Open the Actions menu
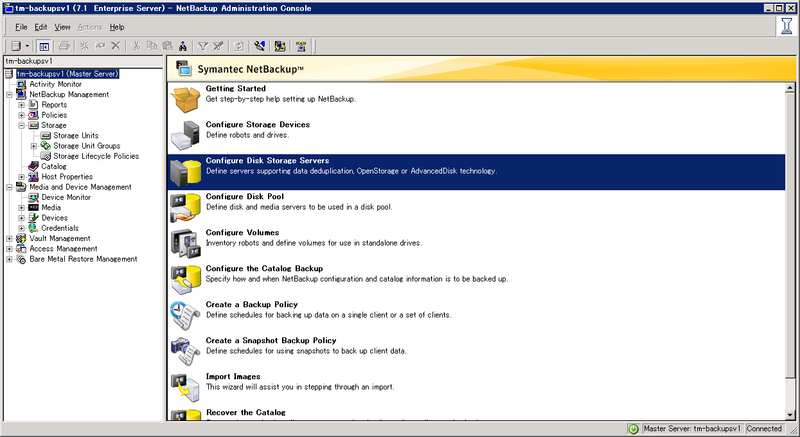This screenshot has height=437, width=800. tap(90, 27)
